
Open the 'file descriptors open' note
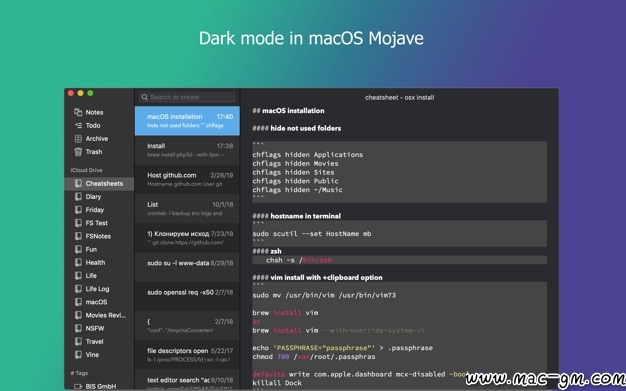click(187, 355)
